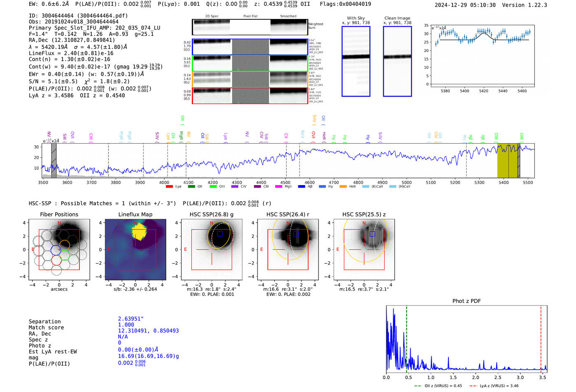Click the green fiber circle in Fiber Positions
The width and height of the screenshot is (576, 392).
64,255
